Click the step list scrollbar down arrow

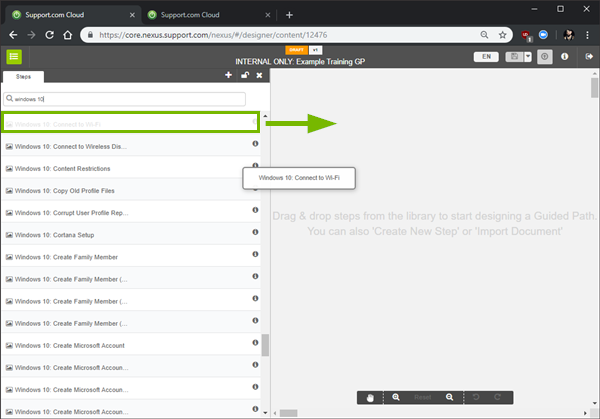[x=265, y=413]
